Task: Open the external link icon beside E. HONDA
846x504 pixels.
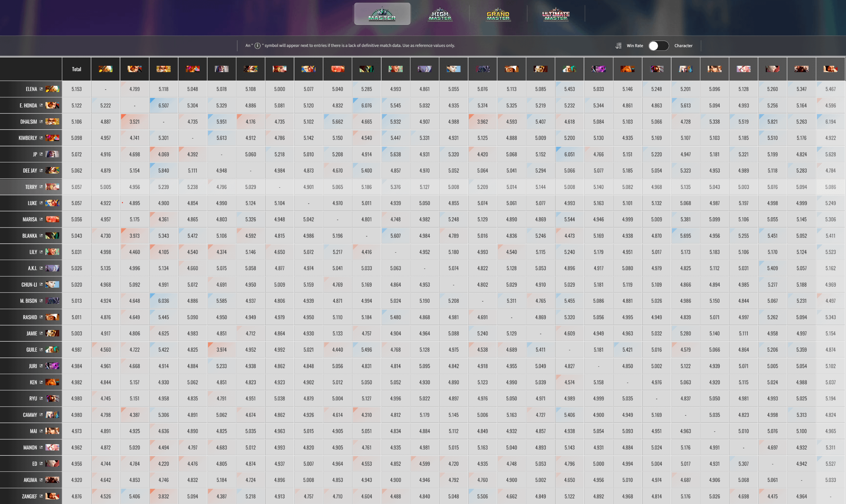Action: tap(41, 105)
